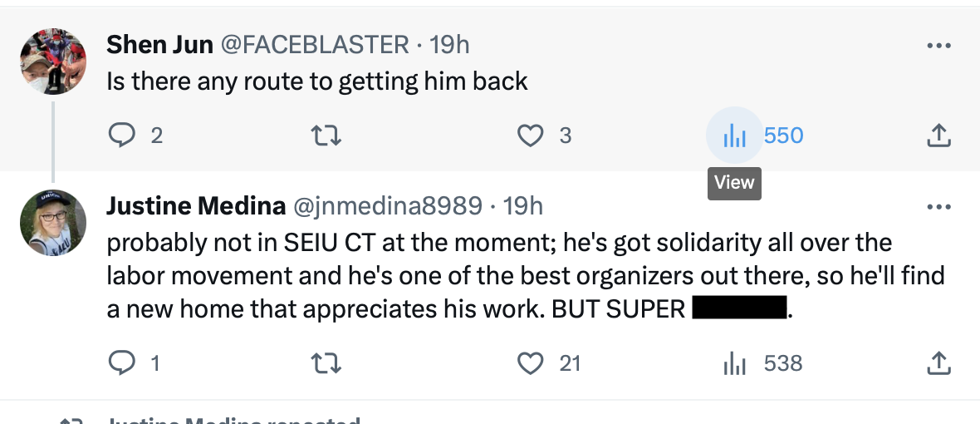Viewport: 980px width, 424px height.
Task: Open Justine Medina's 19h timestamp link
Action: [x=523, y=205]
